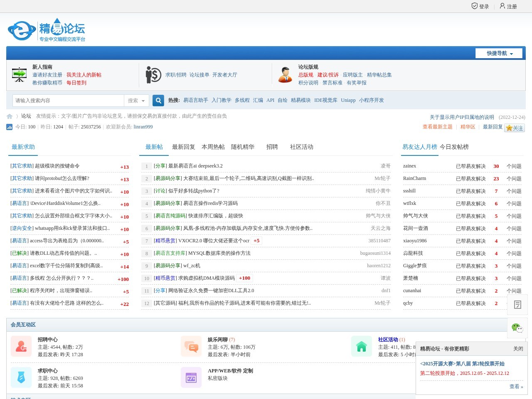The width and height of the screenshot is (532, 399).
Task: Expand the 快捷导航 dropdown
Action: click(500, 53)
